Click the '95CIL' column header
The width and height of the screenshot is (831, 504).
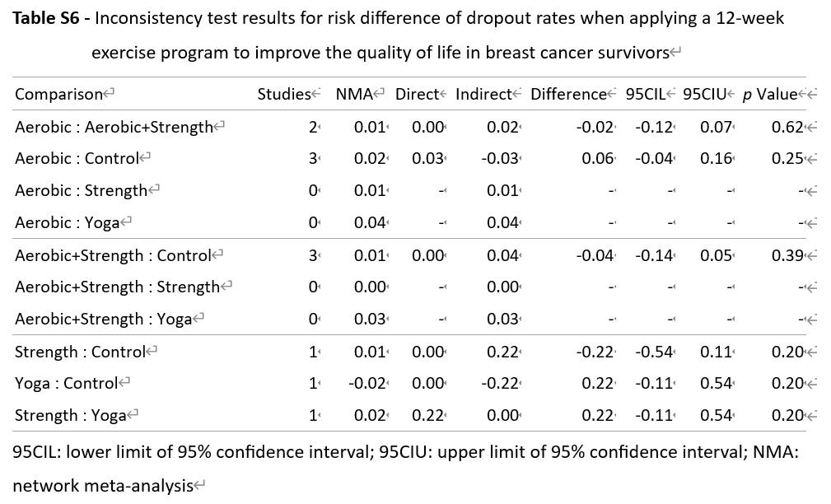[647, 94]
